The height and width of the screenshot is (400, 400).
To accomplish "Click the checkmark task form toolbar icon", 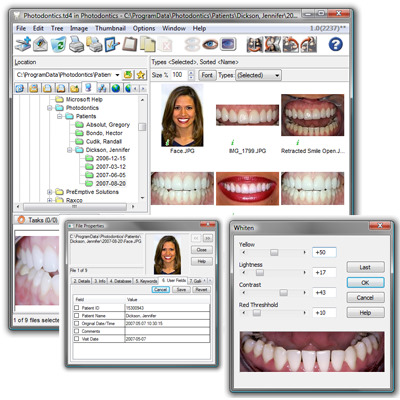I will click(x=112, y=44).
